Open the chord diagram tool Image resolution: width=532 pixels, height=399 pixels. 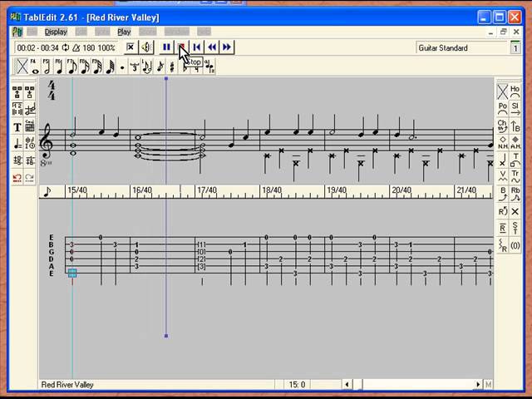tap(30, 127)
